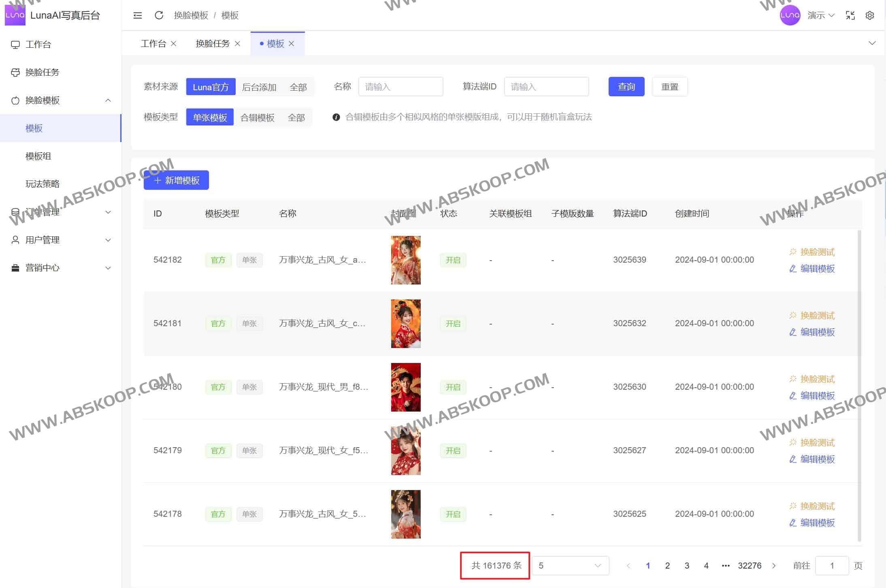
Task: Open settings with the gear icon
Action: click(x=870, y=15)
